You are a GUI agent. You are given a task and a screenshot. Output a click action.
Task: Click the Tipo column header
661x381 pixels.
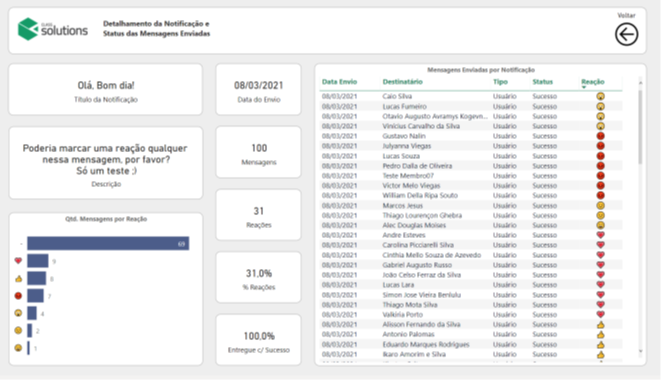pyautogui.click(x=500, y=82)
